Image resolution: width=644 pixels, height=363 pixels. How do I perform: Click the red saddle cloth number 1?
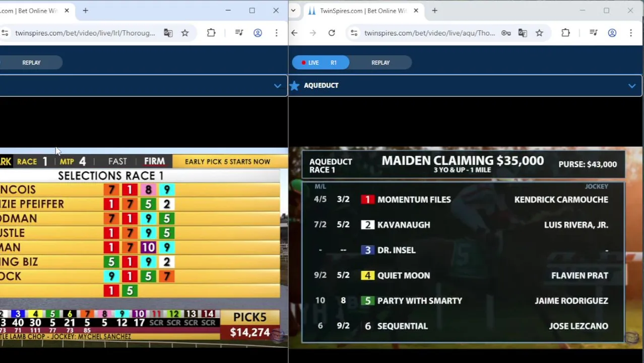tap(367, 200)
